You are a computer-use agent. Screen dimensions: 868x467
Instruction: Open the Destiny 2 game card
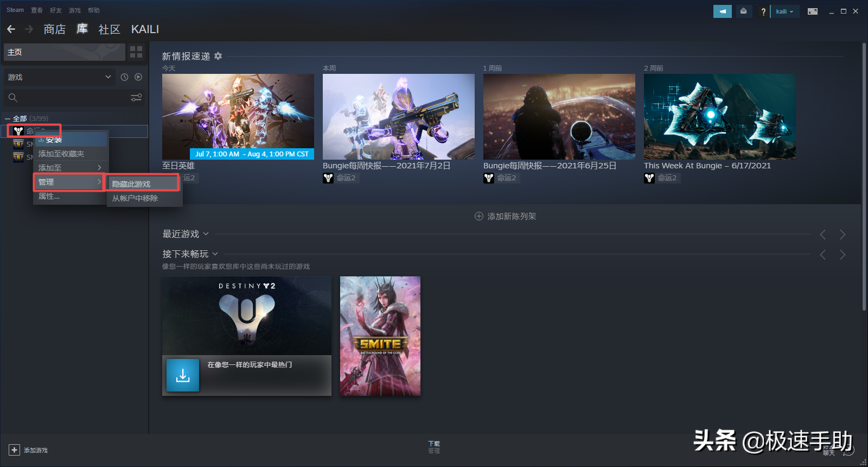(247, 336)
